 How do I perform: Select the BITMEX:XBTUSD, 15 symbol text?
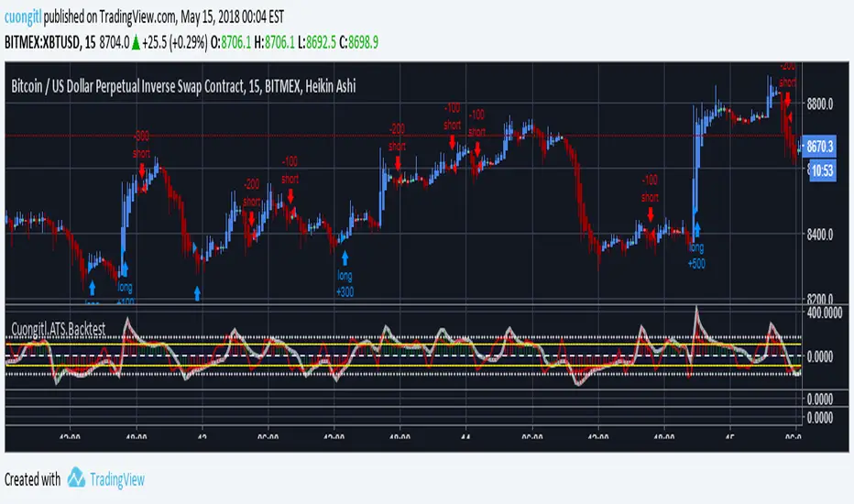[x=50, y=42]
